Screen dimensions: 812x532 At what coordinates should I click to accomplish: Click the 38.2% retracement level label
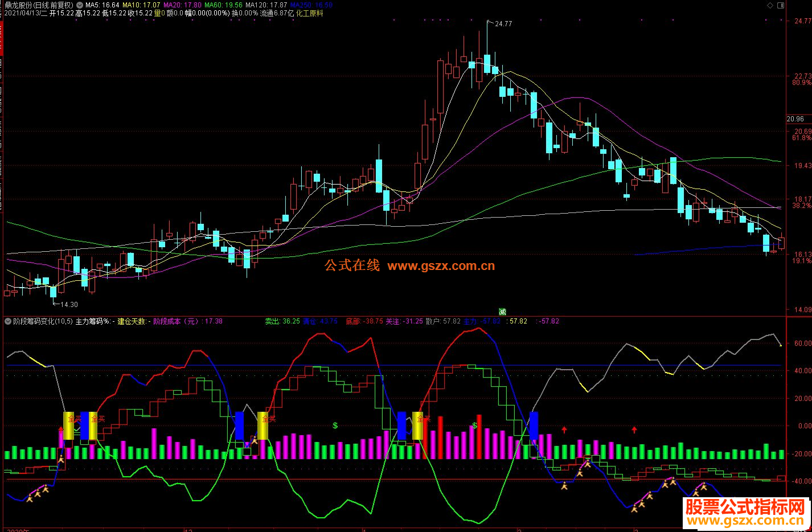tap(802, 206)
